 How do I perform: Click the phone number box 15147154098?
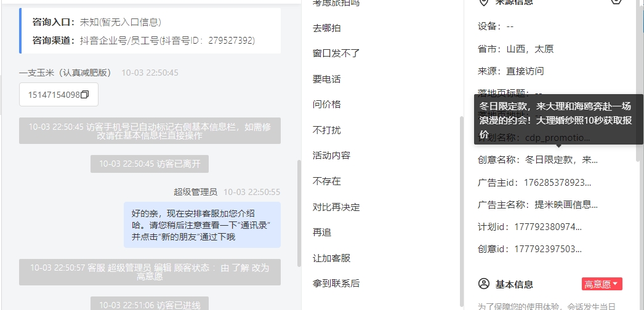pos(58,95)
